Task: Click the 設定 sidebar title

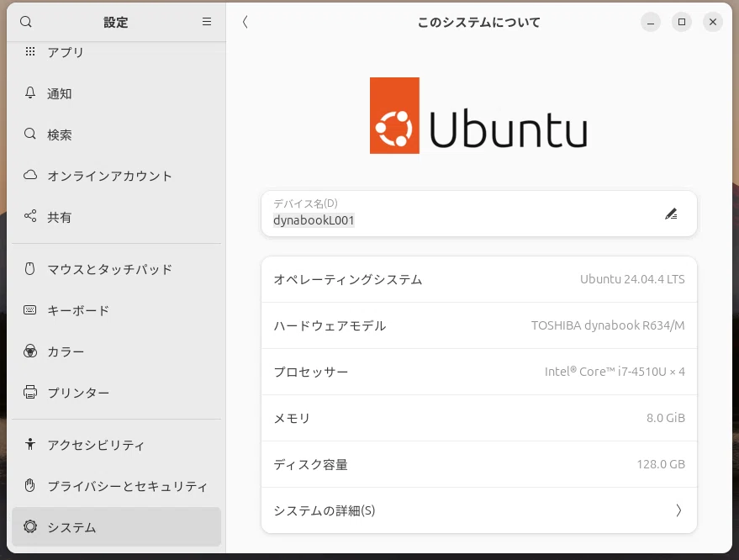Action: pos(116,22)
